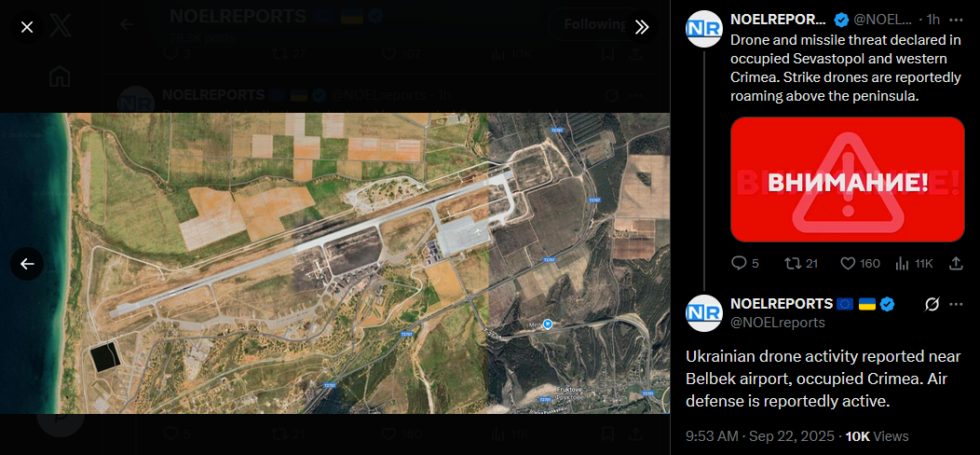
Task: Open the 10K Views count
Action: [x=877, y=436]
